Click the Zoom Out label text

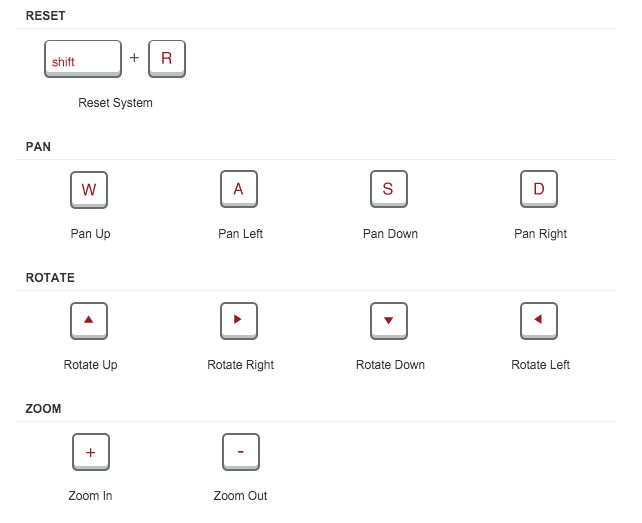coord(240,496)
